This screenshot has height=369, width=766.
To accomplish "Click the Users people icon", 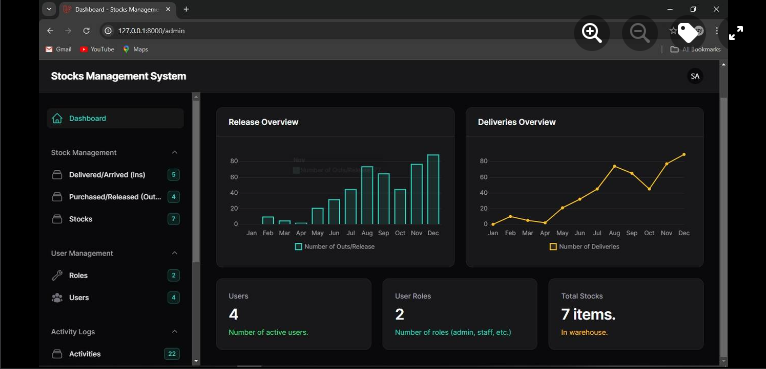I will click(x=57, y=298).
